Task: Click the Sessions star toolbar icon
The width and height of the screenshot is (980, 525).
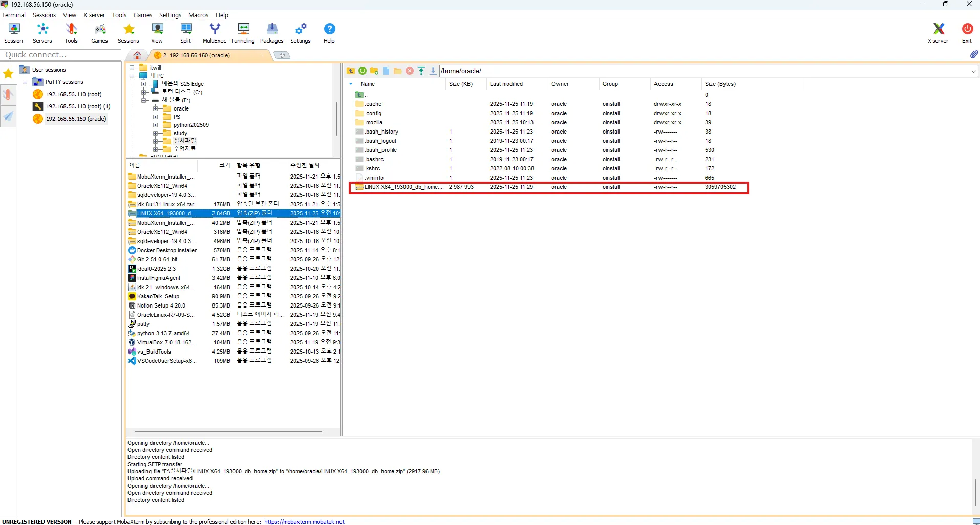Action: point(129,33)
